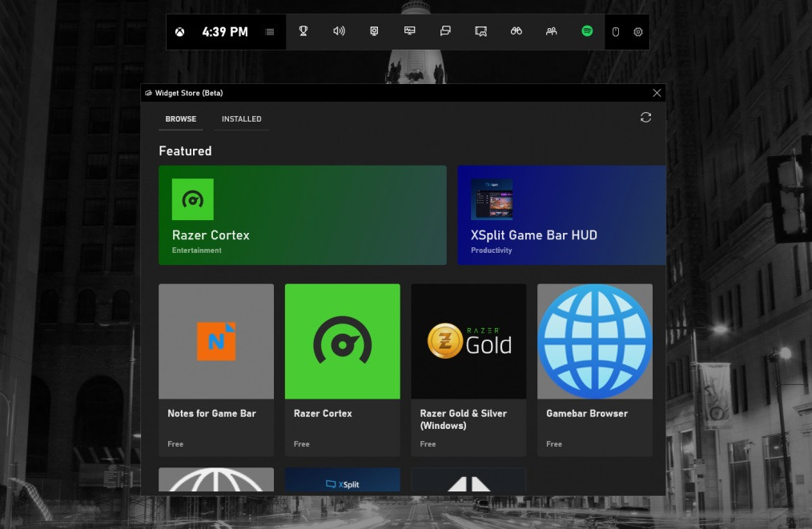
Task: Open the featured XSplit Game Bar HUD banner
Action: tap(561, 215)
